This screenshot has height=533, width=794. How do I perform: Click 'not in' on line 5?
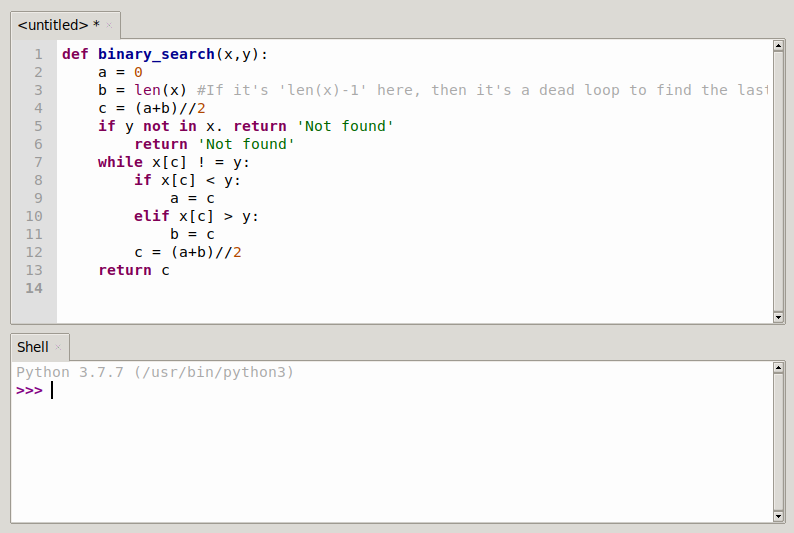pyautogui.click(x=170, y=126)
